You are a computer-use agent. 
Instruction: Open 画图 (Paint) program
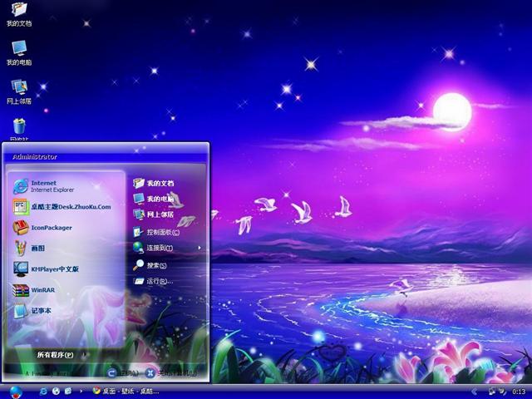[38, 248]
